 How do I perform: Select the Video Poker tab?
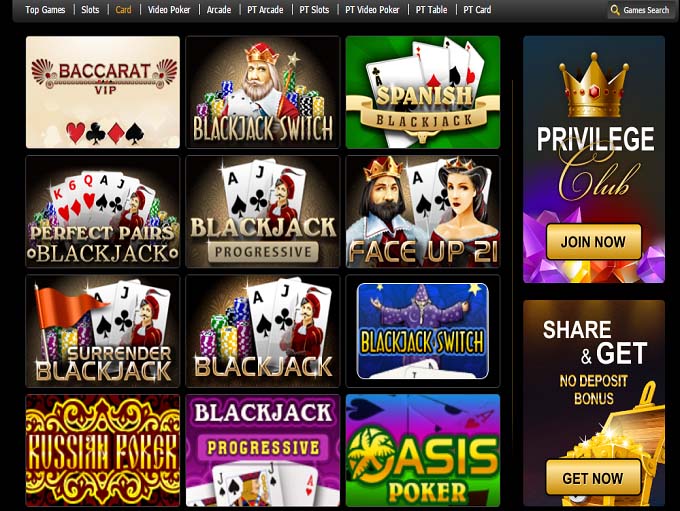[169, 10]
